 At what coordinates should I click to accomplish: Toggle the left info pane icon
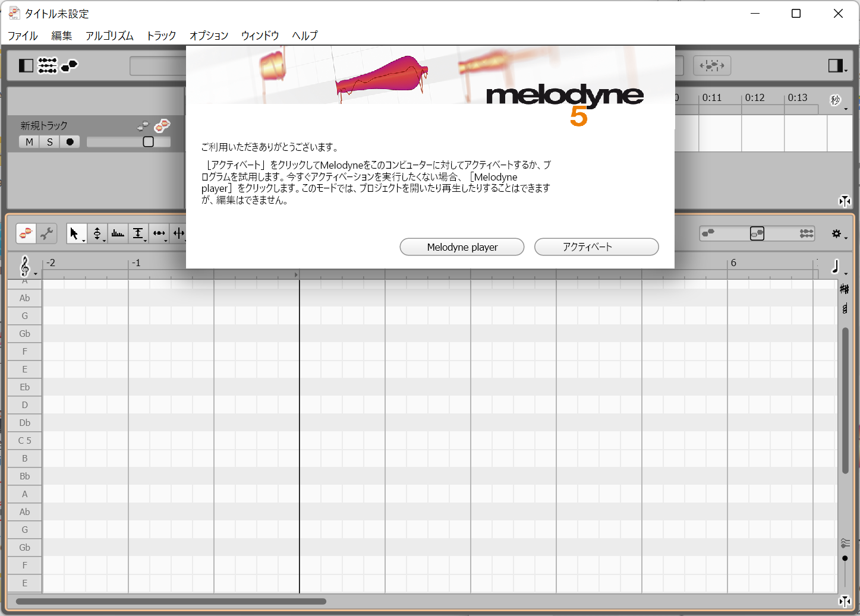pos(26,65)
